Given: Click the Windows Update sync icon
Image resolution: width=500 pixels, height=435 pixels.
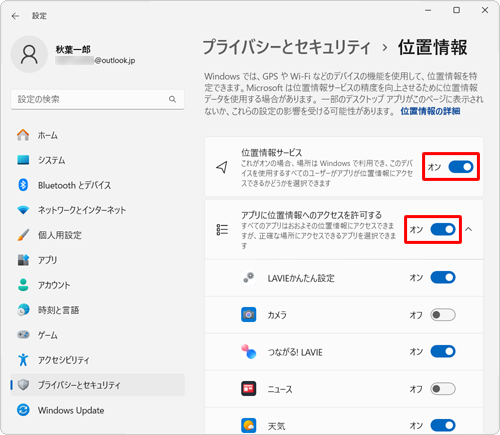Looking at the screenshot, I should 23,410.
